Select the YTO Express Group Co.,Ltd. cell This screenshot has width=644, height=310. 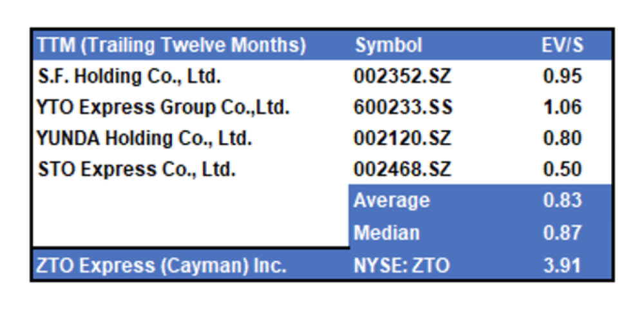164,108
